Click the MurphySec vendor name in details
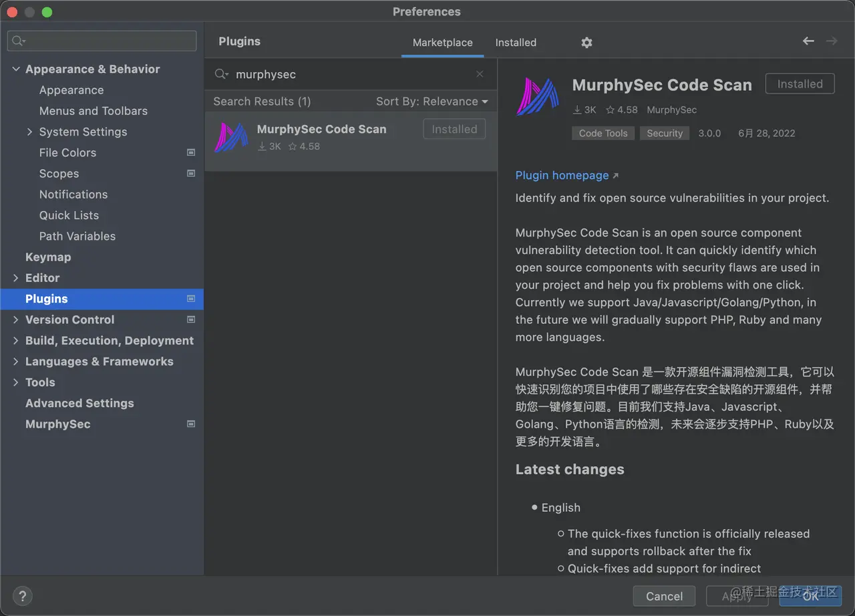855x616 pixels. click(x=672, y=110)
